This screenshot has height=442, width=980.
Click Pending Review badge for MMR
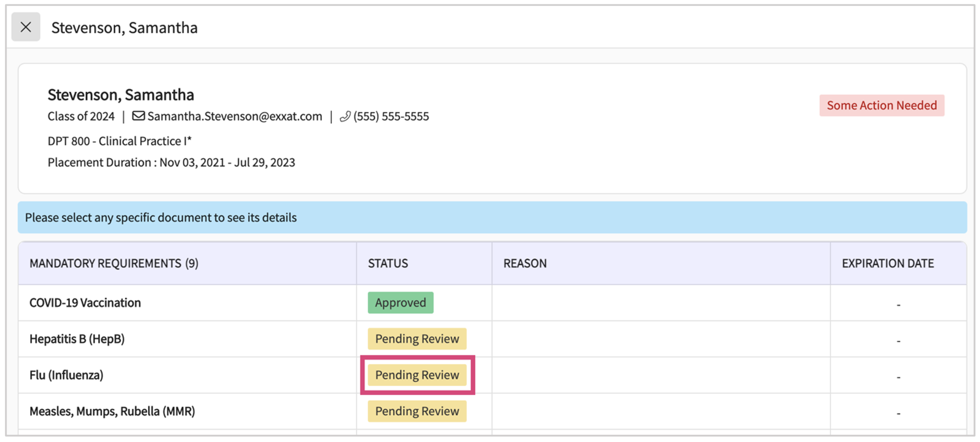point(417,411)
